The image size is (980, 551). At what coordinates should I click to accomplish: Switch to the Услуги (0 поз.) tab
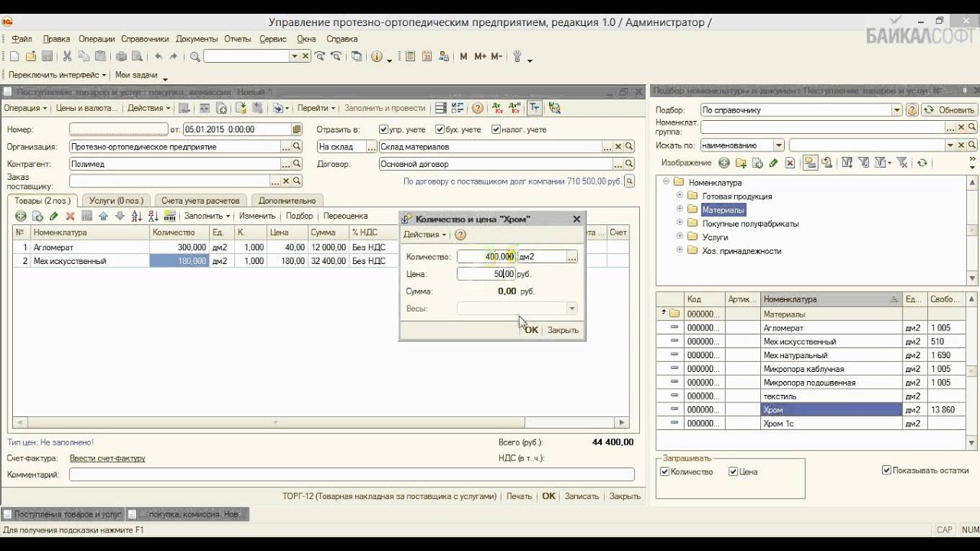click(115, 201)
